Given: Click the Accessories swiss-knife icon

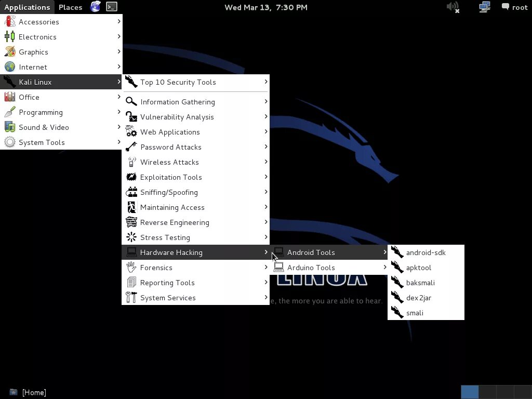Looking at the screenshot, I should pyautogui.click(x=10, y=22).
